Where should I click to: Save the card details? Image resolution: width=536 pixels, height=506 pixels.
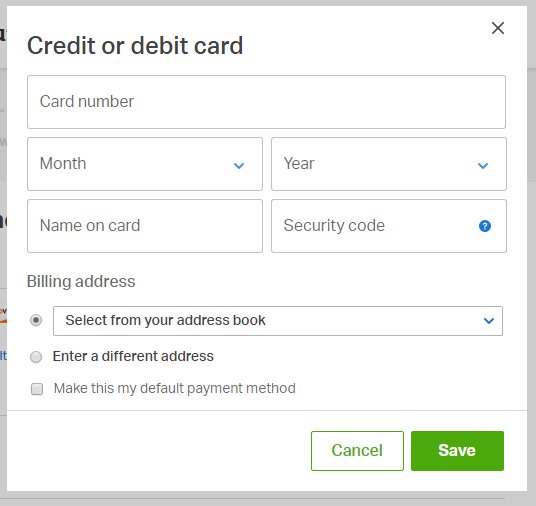457,451
